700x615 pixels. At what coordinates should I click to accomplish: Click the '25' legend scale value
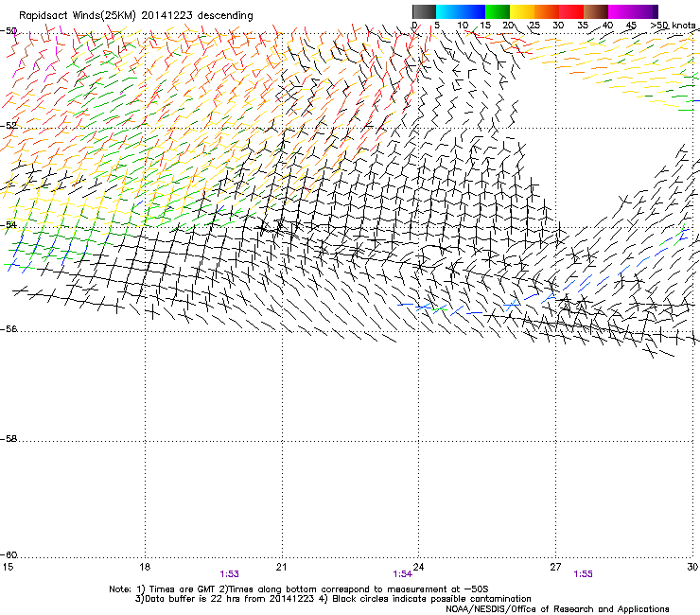[534, 26]
